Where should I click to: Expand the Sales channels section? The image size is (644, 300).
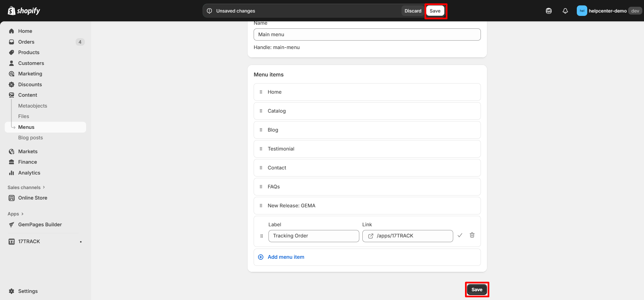[26, 187]
